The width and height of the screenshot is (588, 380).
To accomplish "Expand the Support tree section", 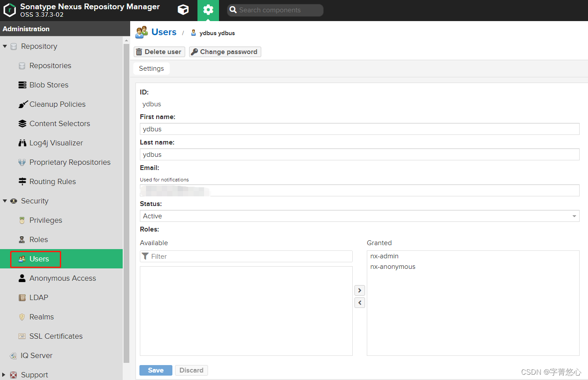I will [5, 375].
